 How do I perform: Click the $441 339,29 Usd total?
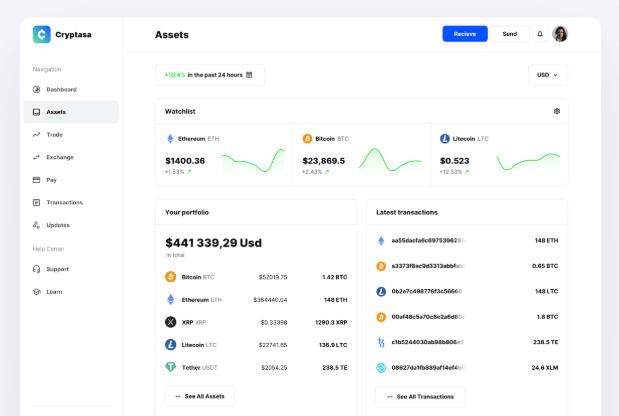point(213,243)
